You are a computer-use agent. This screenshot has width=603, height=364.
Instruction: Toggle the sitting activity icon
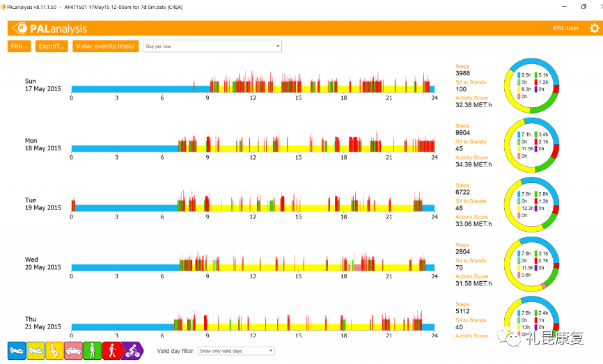tap(54, 351)
